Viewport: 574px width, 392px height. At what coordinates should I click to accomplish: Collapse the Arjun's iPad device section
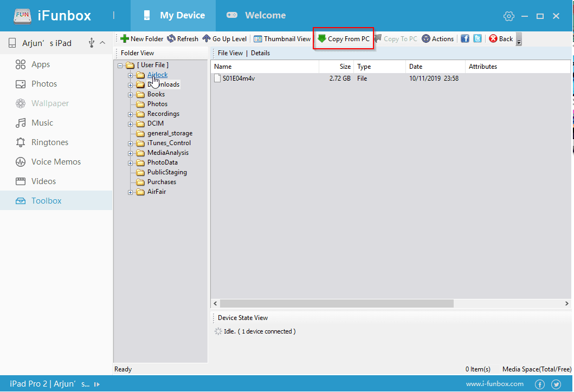tap(102, 43)
